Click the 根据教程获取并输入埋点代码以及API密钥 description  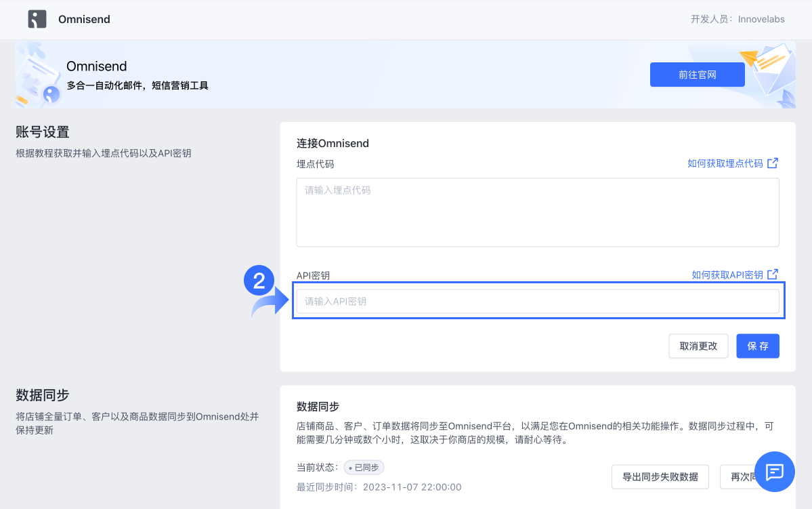[x=104, y=153]
